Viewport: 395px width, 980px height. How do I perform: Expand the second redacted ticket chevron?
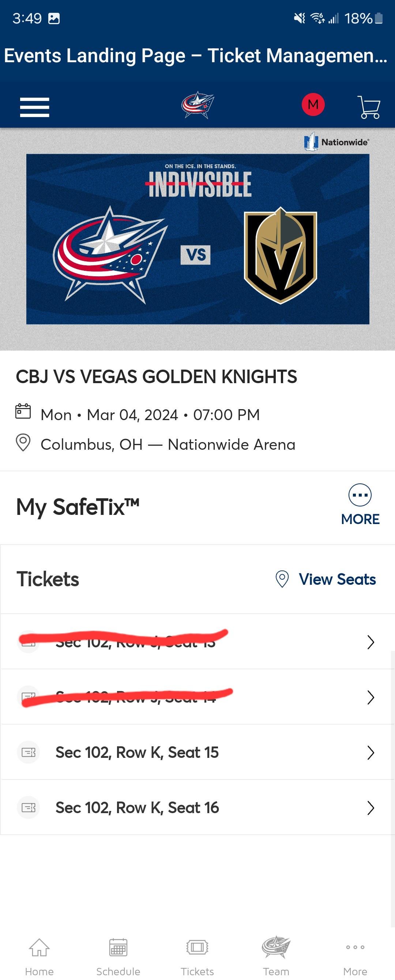tap(370, 697)
